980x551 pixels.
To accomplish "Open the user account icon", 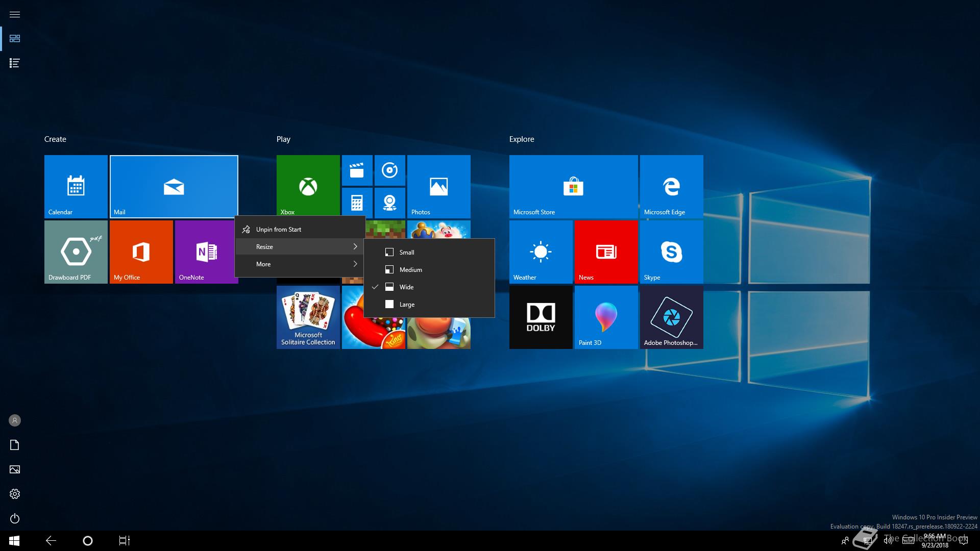I will tap(15, 420).
